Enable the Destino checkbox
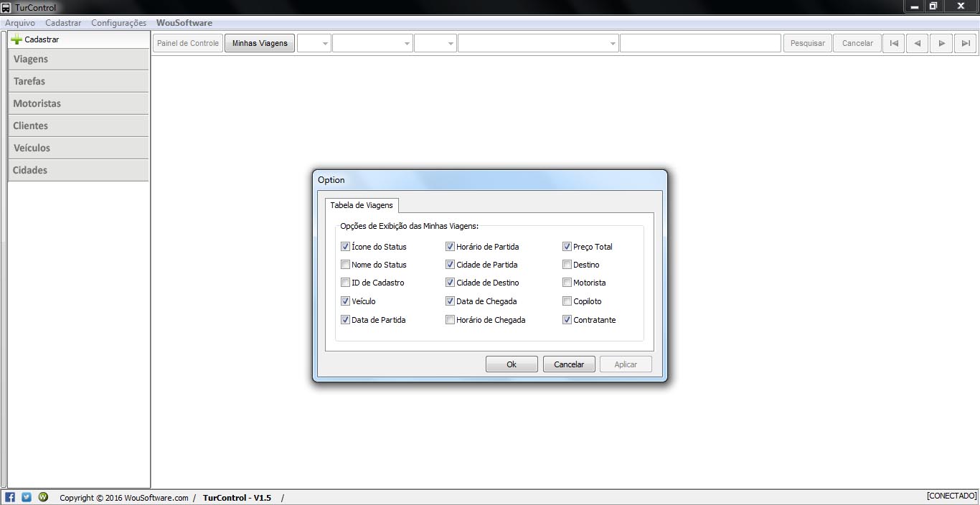This screenshot has width=980, height=505. click(x=567, y=264)
